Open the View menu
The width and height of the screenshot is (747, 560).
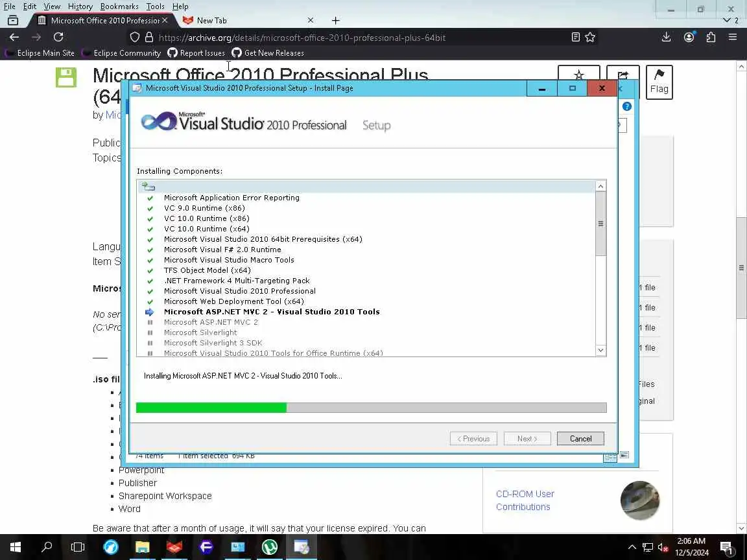[52, 6]
